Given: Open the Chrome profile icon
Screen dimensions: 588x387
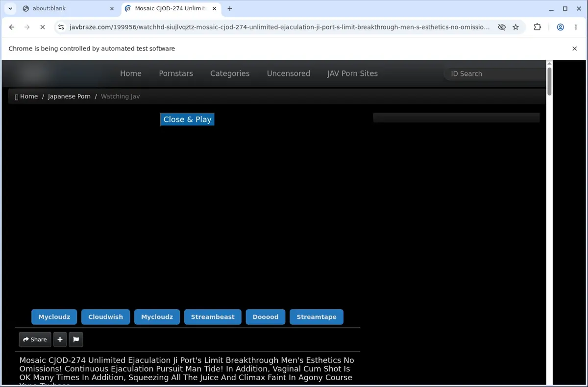Looking at the screenshot, I should coord(560,27).
